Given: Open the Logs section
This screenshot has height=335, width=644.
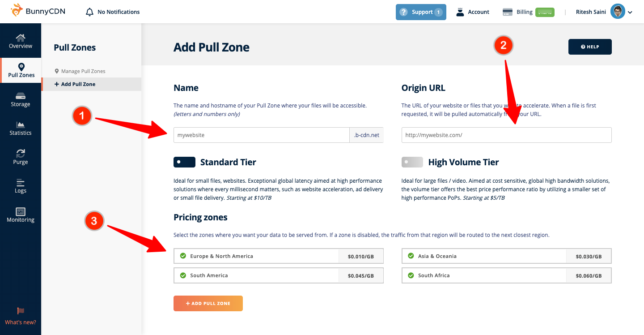Looking at the screenshot, I should (20, 186).
